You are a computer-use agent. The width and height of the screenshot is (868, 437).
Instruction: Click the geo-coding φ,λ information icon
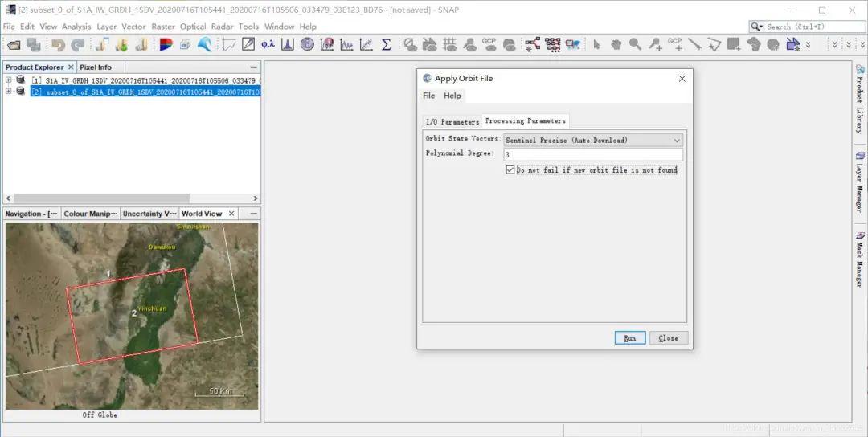click(268, 45)
